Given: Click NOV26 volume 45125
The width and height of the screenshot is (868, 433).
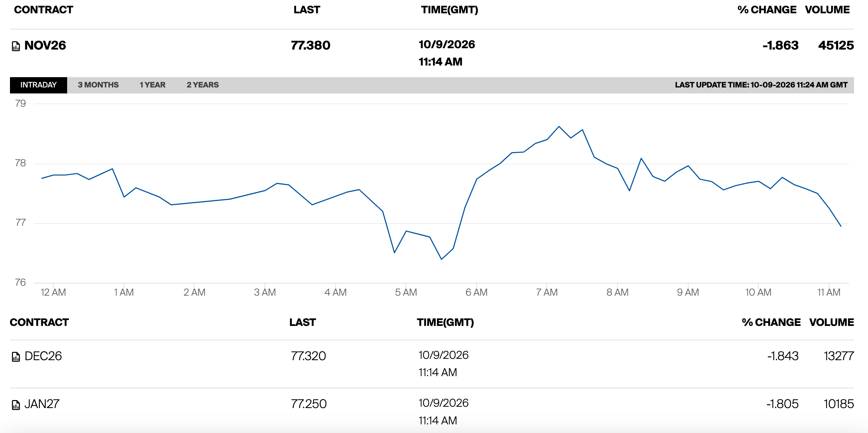Looking at the screenshot, I should (x=836, y=46).
